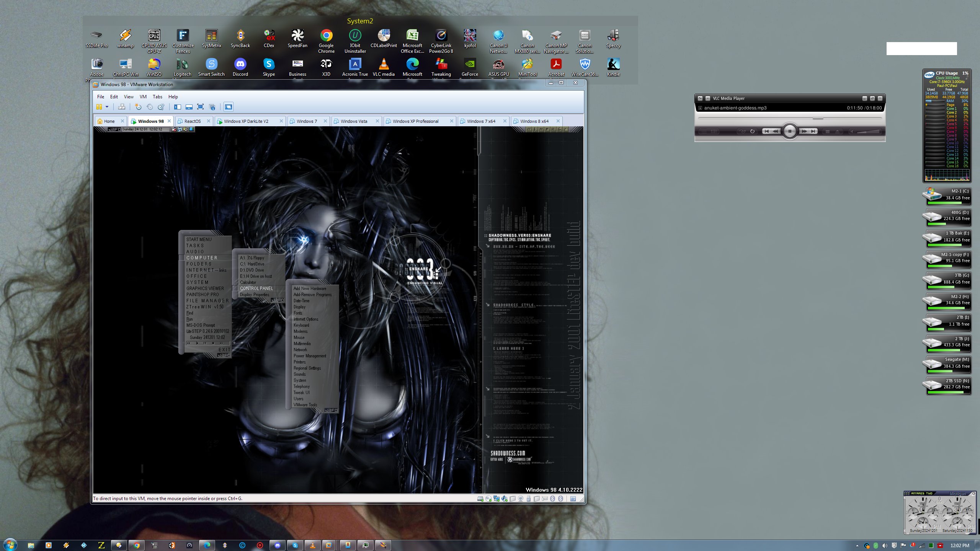This screenshot has height=551, width=980.
Task: Open the Speccy desktop icon
Action: [x=613, y=39]
